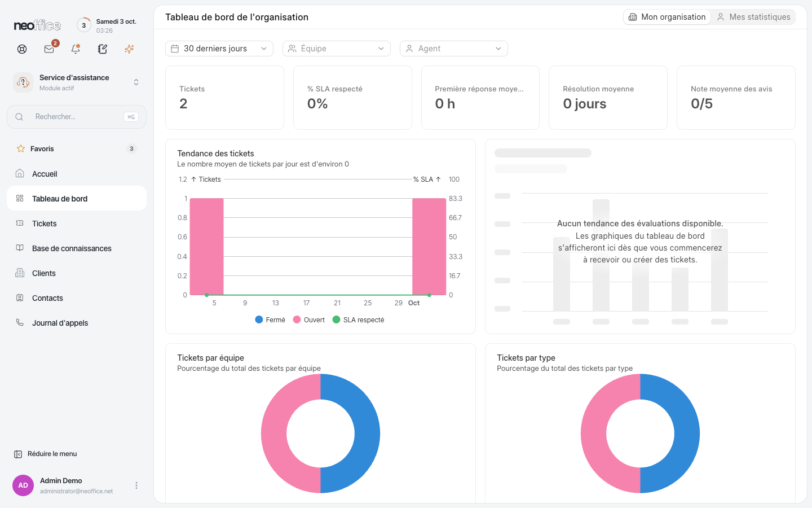Open the Agent filter dropdown
This screenshot has height=508, width=812.
pyautogui.click(x=454, y=49)
